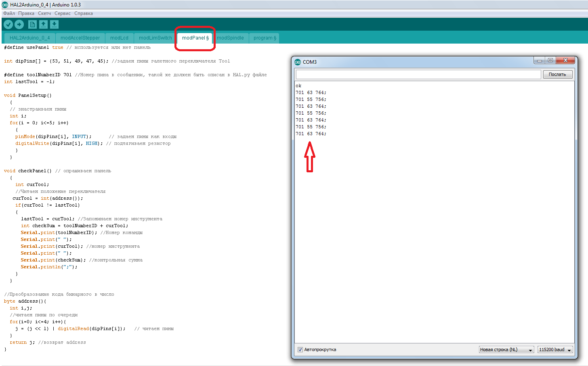Open the program tab

coord(264,38)
